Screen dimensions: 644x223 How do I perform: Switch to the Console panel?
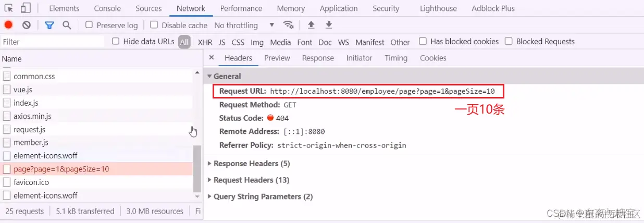coord(107,8)
